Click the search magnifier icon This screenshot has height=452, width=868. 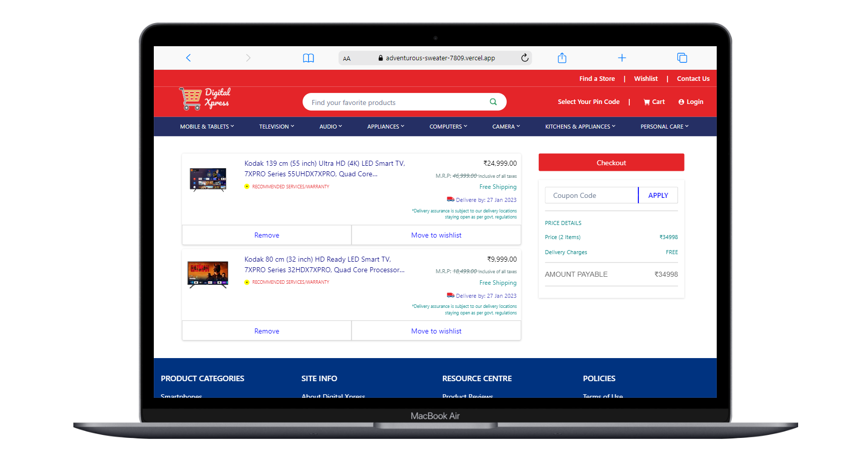pyautogui.click(x=493, y=102)
